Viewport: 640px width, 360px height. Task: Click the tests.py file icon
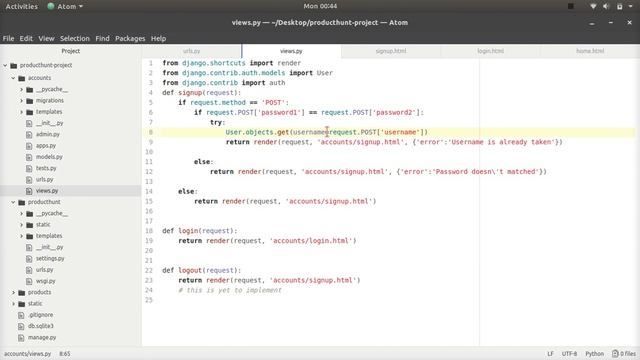click(29, 168)
